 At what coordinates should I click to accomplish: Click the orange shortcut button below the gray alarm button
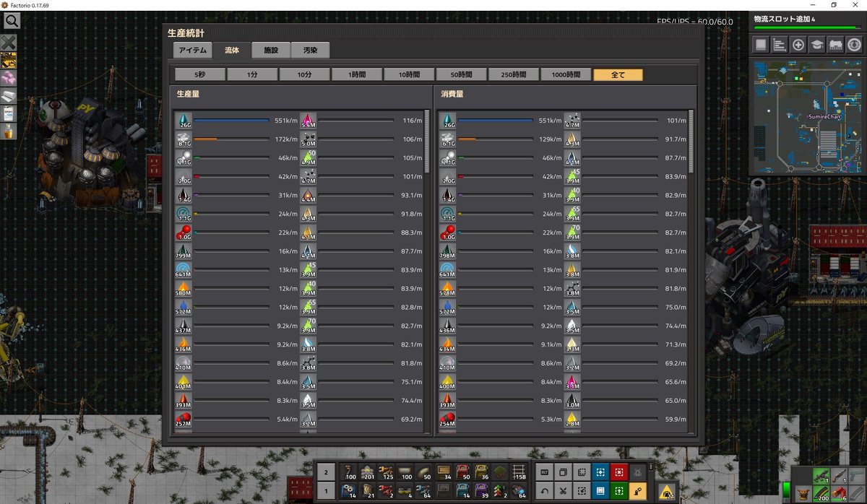(637, 491)
